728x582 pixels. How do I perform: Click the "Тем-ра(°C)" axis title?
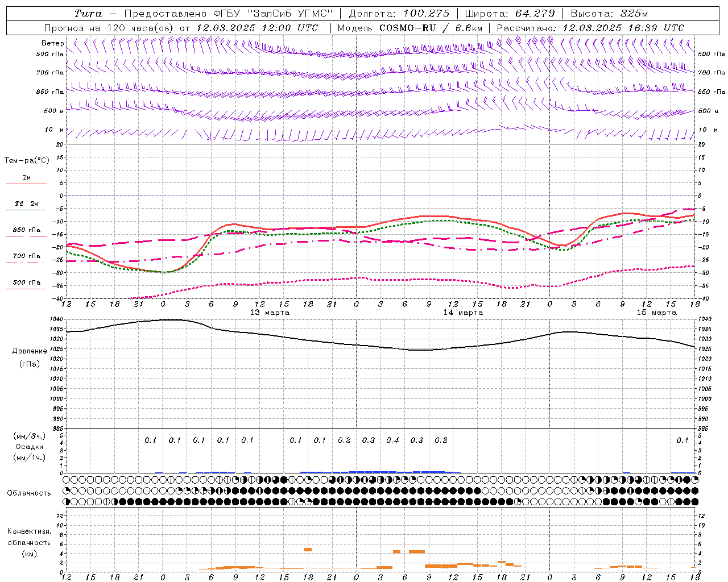coord(27,160)
